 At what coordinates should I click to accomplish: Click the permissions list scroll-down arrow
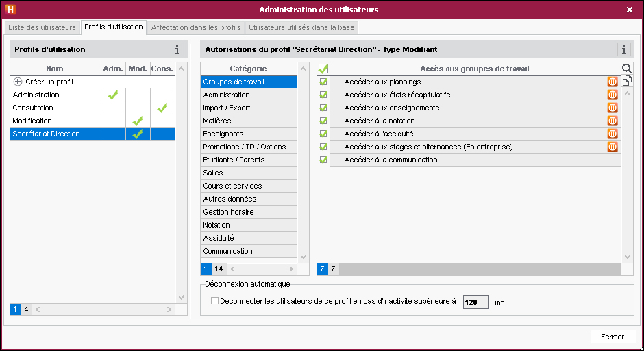[627, 257]
